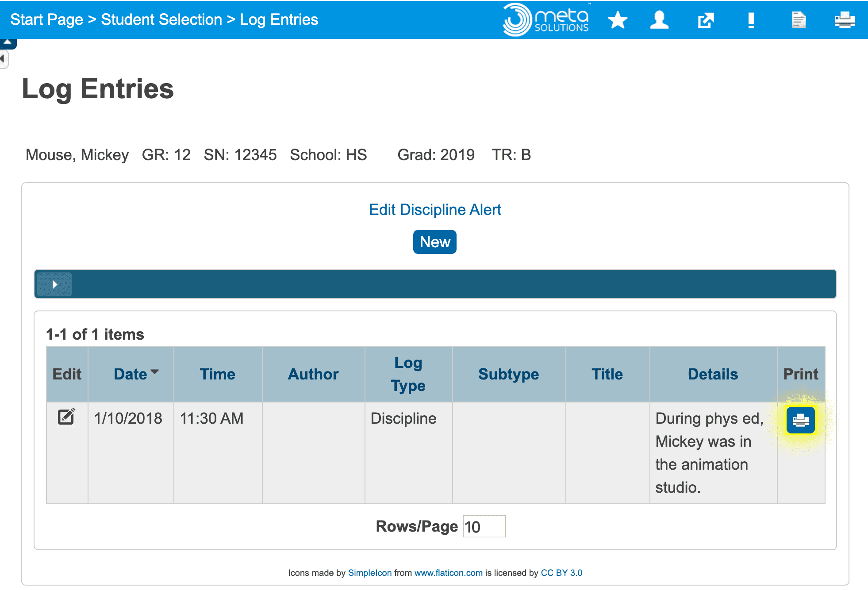Screen dimensions: 868x590
Task: Click the favorites star icon
Action: click(x=618, y=20)
